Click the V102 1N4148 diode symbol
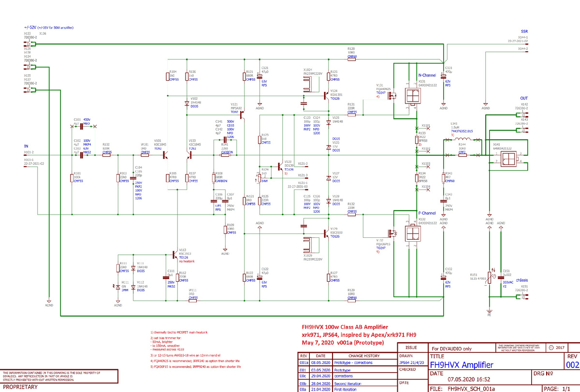580x392 pixels. coord(188,103)
